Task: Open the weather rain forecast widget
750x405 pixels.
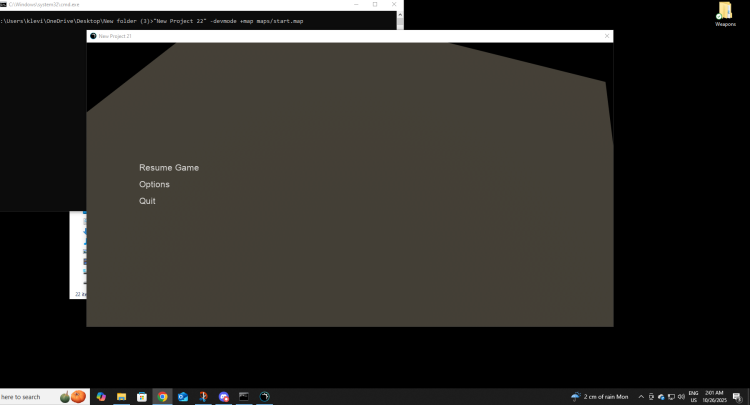Action: point(600,396)
